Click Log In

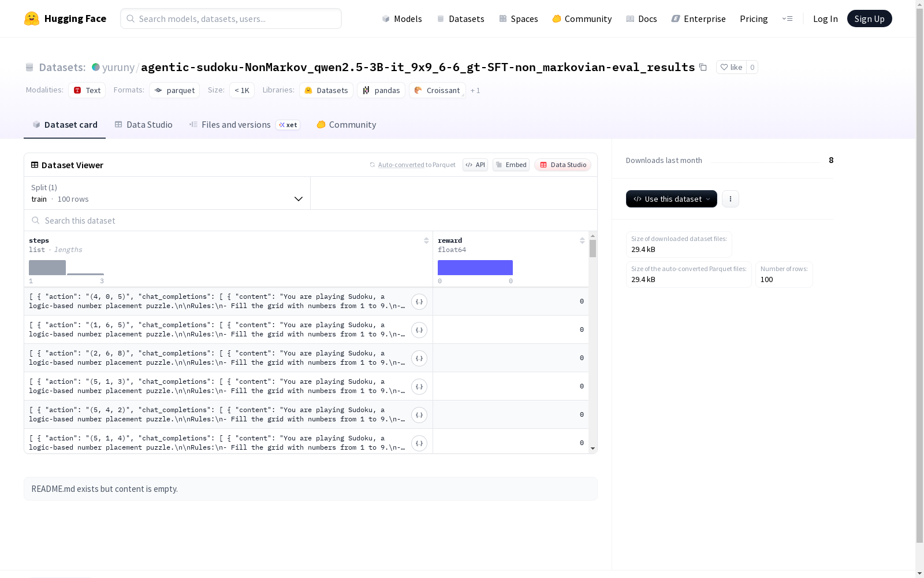pyautogui.click(x=825, y=18)
